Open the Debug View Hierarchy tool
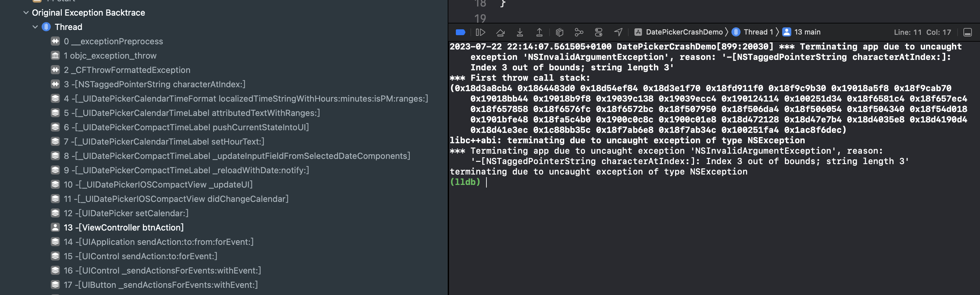This screenshot has height=295, width=980. (x=559, y=32)
